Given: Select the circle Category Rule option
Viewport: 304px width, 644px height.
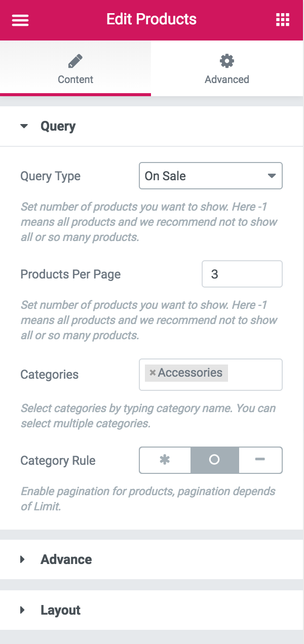Looking at the screenshot, I should 214,460.
